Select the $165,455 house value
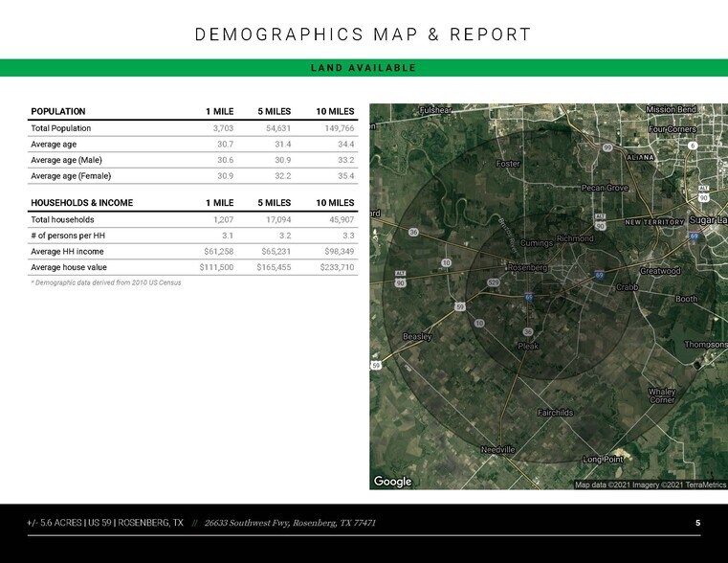This screenshot has width=728, height=563. tap(274, 267)
